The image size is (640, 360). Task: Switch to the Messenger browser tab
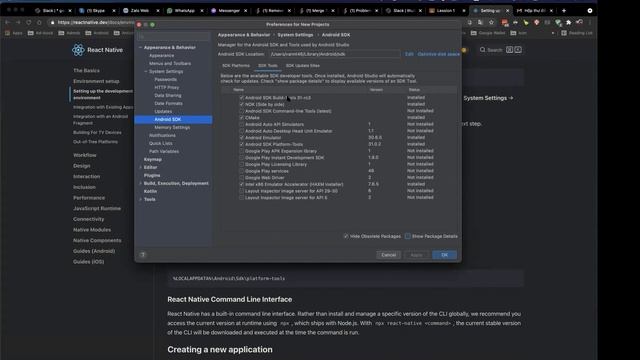(229, 11)
